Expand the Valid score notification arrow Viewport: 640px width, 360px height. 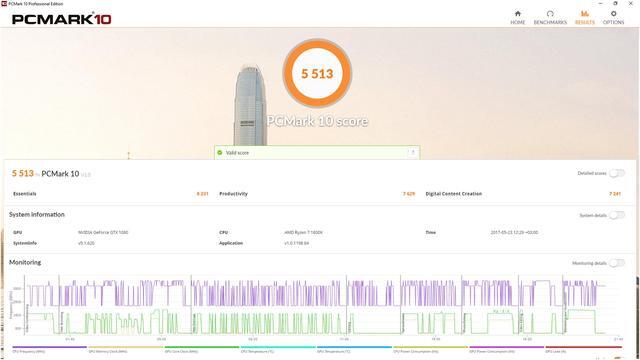pos(413,153)
